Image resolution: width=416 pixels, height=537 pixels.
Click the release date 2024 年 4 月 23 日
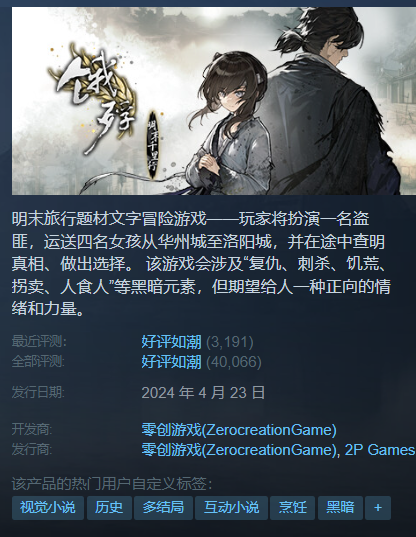click(x=203, y=392)
